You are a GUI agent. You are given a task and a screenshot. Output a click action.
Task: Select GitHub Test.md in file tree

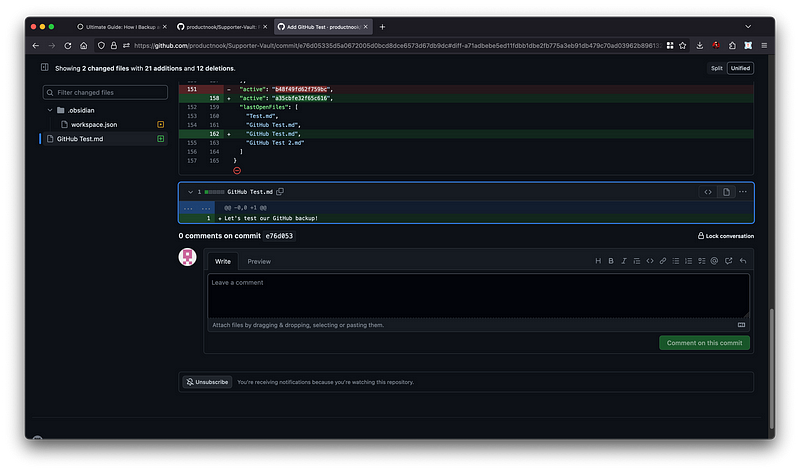click(105, 139)
